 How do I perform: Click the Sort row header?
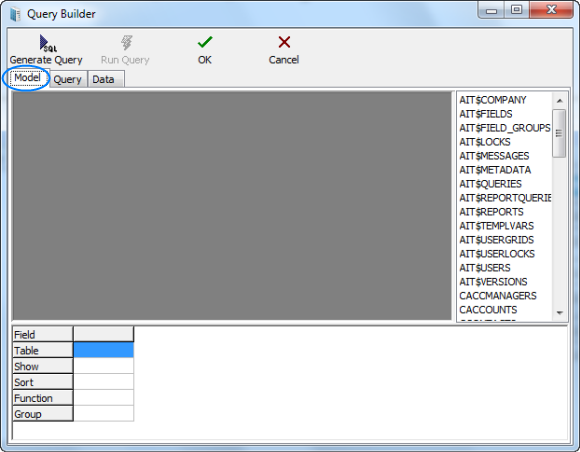tap(43, 382)
